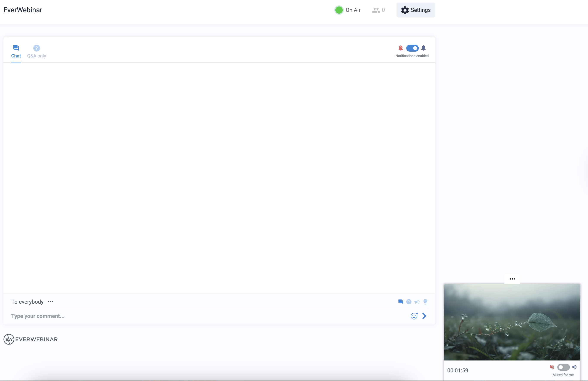Screen dimensions: 588x381
Task: Click the megaphone announcements icon
Action: 417,302
